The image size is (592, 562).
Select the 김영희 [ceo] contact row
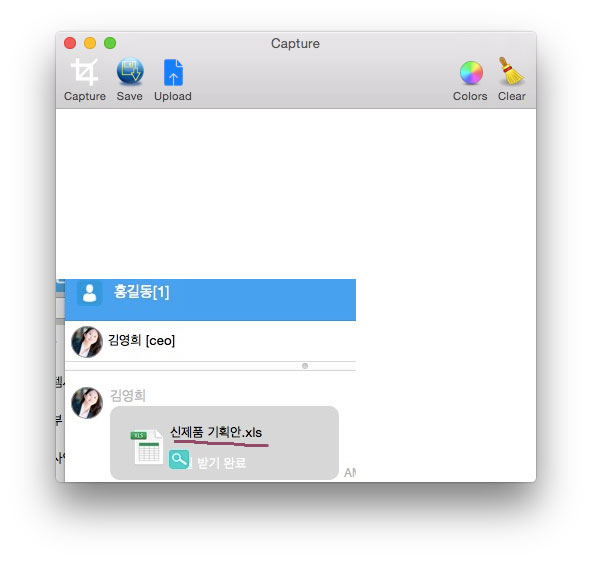(x=210, y=341)
